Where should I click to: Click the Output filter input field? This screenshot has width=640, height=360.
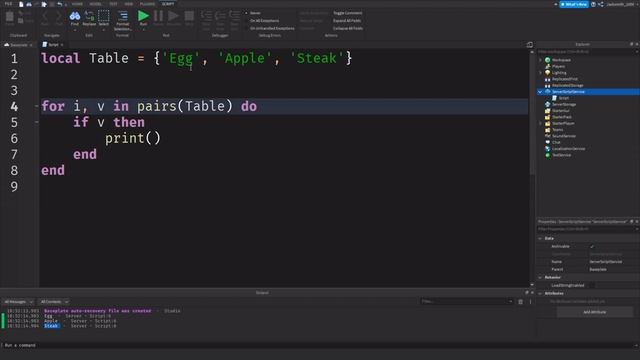467,302
